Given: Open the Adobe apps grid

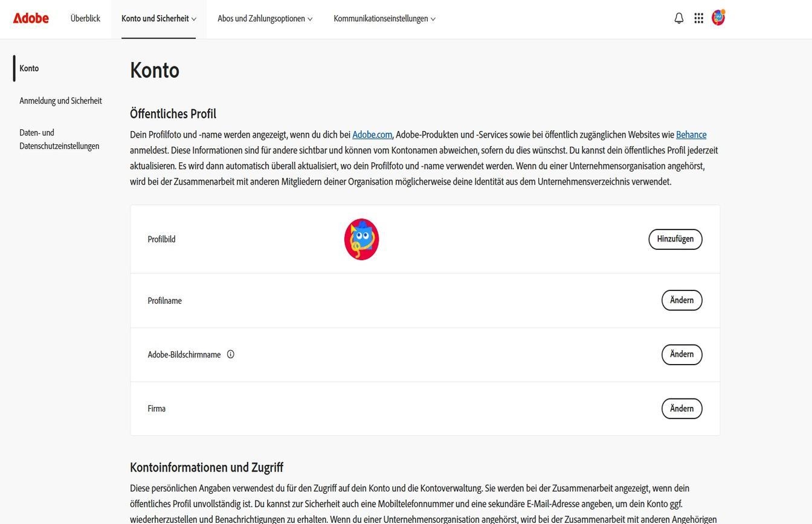Looking at the screenshot, I should 698,18.
